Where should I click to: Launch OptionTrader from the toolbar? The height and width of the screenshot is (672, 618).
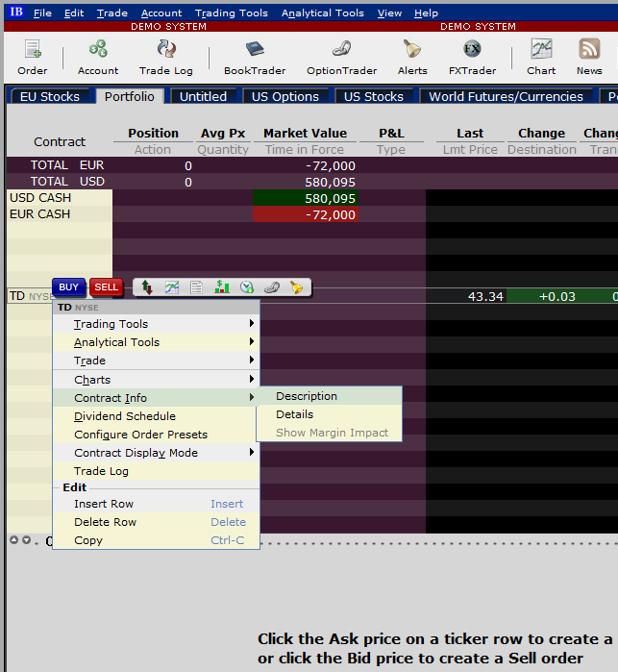pyautogui.click(x=341, y=57)
